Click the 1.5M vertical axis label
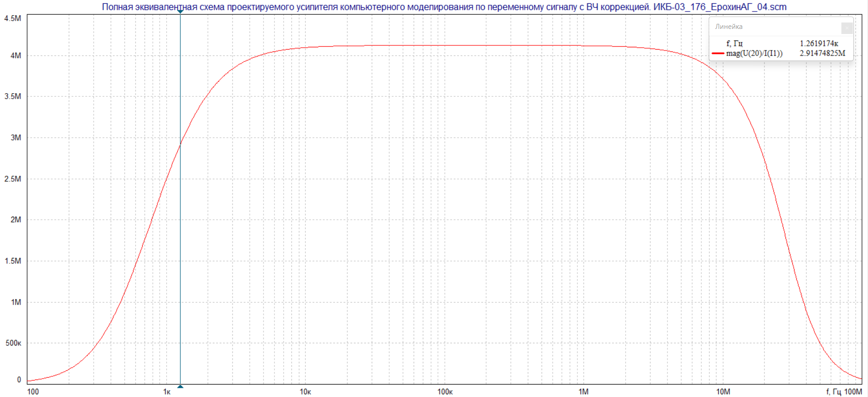 tap(12, 261)
